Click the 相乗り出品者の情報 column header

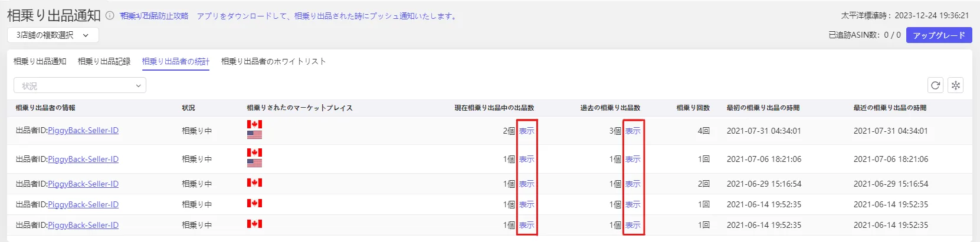[x=45, y=108]
